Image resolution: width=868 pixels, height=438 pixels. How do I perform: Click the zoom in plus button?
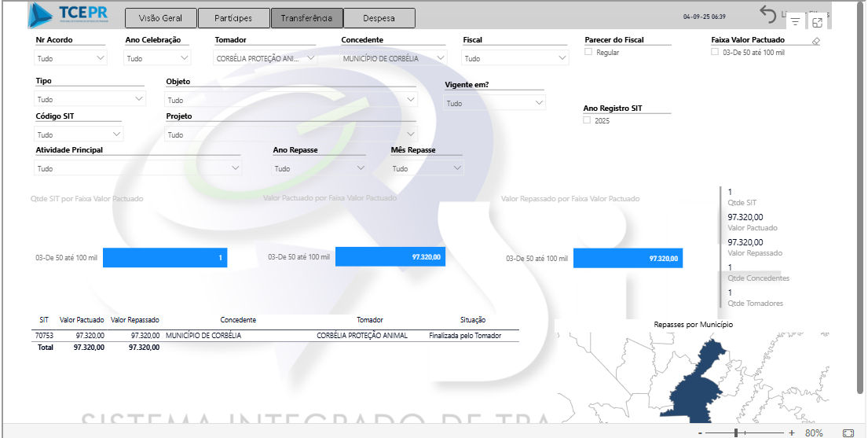tap(791, 433)
